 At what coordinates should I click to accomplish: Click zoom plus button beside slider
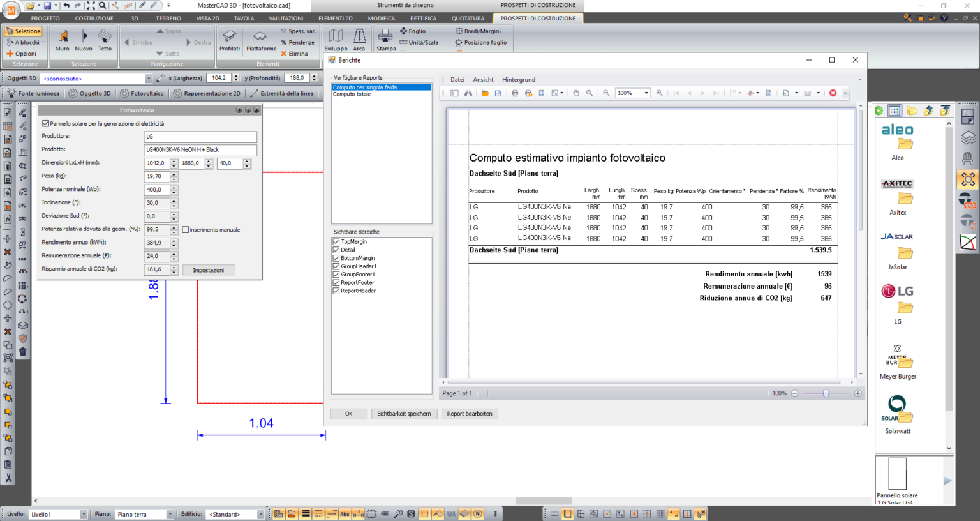pos(857,393)
